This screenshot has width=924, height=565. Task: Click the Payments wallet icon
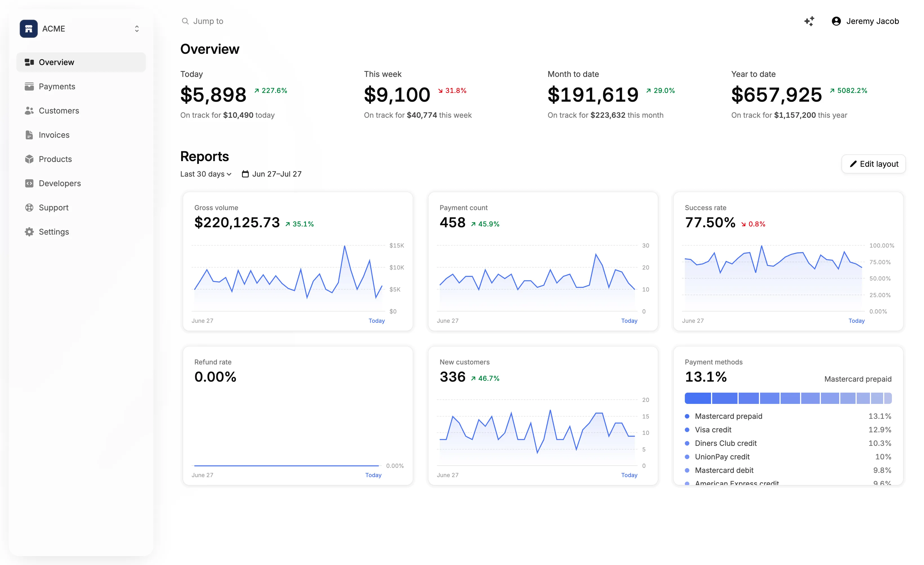point(29,86)
